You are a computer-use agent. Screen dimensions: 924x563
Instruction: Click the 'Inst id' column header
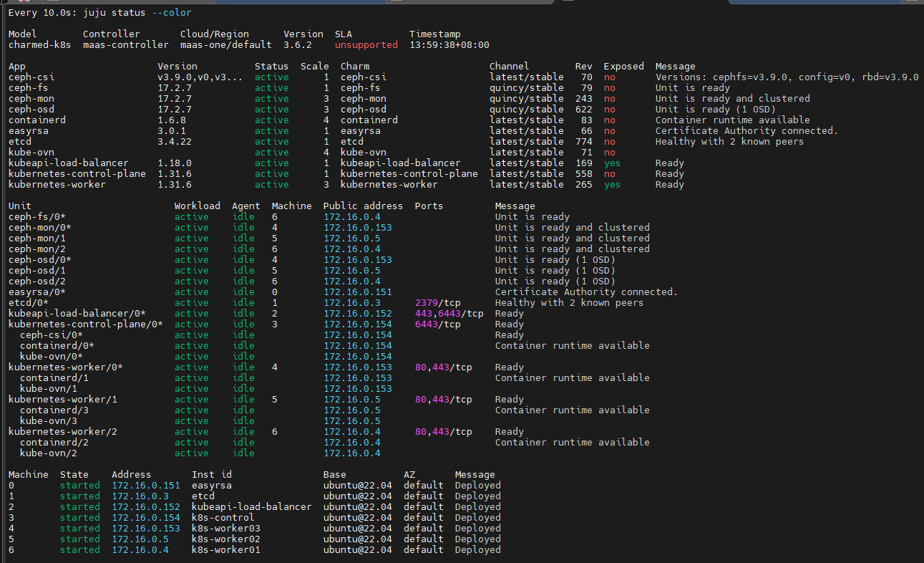point(211,475)
